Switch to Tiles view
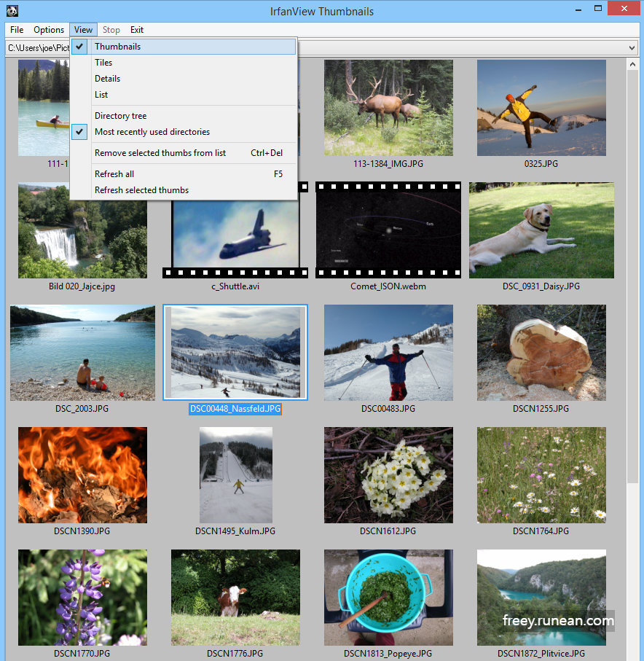 pos(184,63)
